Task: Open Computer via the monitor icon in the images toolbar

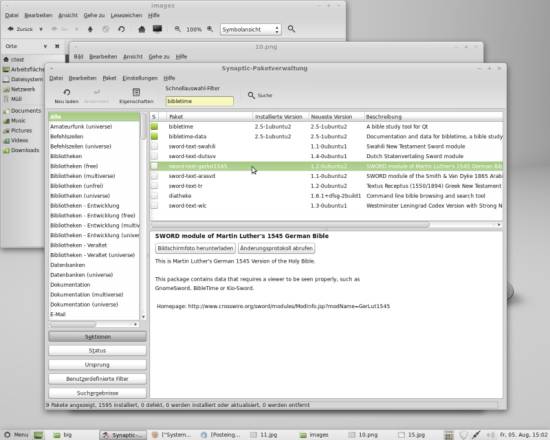Action: [x=157, y=29]
